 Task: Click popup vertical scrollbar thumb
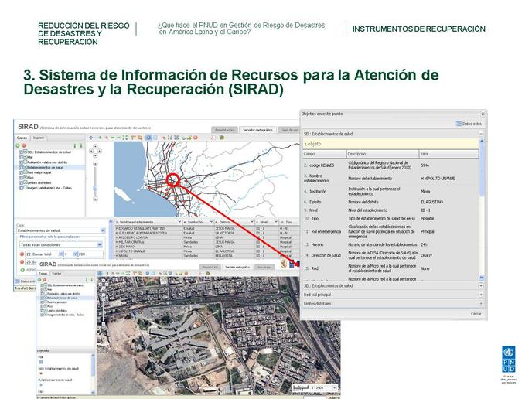(482, 172)
